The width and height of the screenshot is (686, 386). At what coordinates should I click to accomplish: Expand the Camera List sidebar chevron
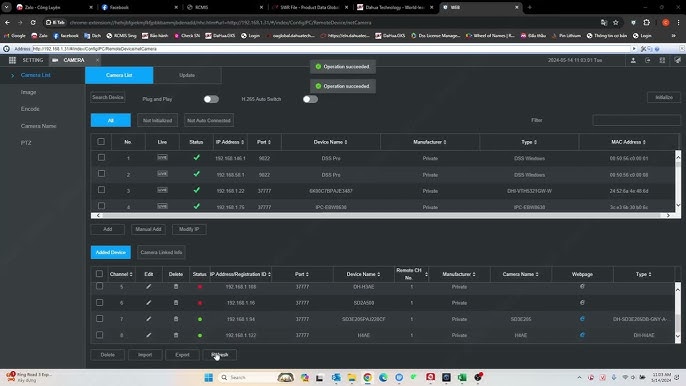(12, 75)
